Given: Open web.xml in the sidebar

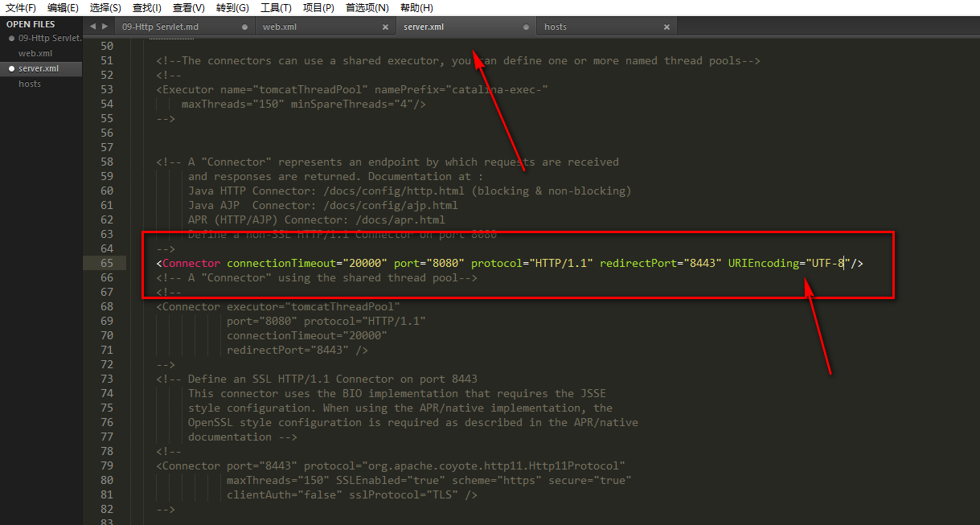Looking at the screenshot, I should [x=35, y=53].
